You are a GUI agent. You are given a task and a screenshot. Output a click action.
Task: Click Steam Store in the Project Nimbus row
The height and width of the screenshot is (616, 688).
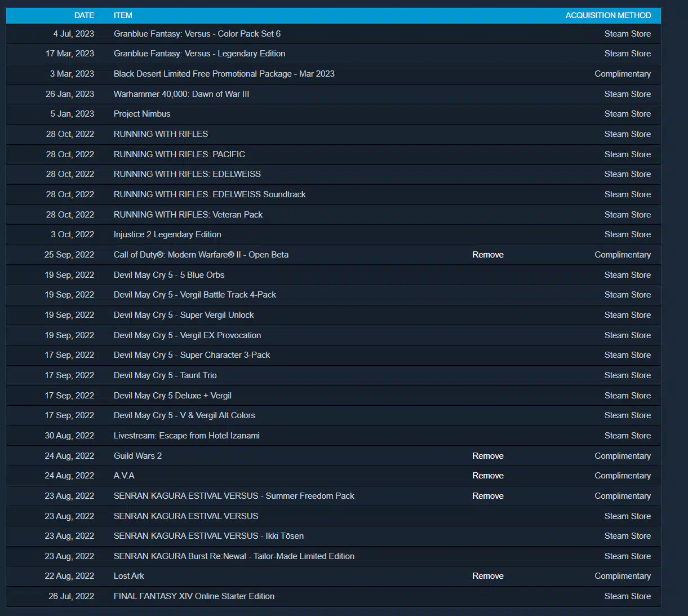(628, 114)
